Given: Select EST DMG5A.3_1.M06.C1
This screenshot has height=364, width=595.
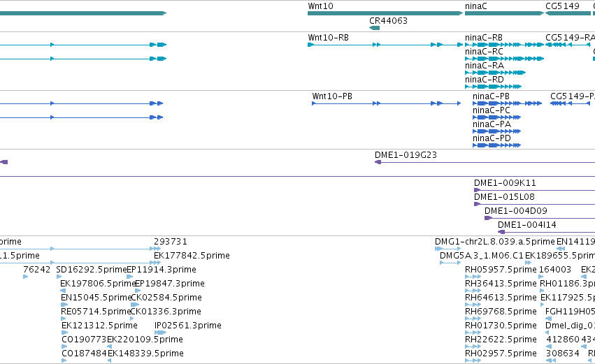Looking at the screenshot, I should pyautogui.click(x=482, y=256).
